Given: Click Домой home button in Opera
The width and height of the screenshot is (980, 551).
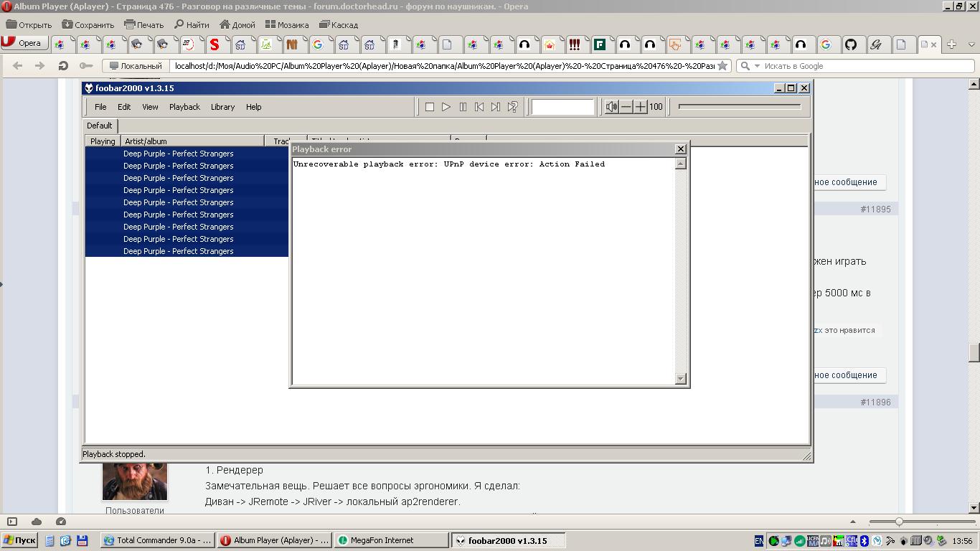Looking at the screenshot, I should point(237,24).
